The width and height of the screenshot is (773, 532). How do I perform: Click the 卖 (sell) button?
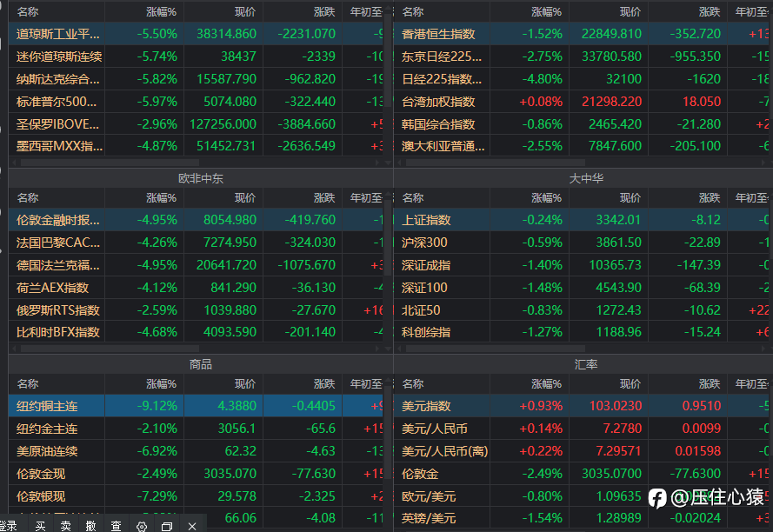(65, 526)
